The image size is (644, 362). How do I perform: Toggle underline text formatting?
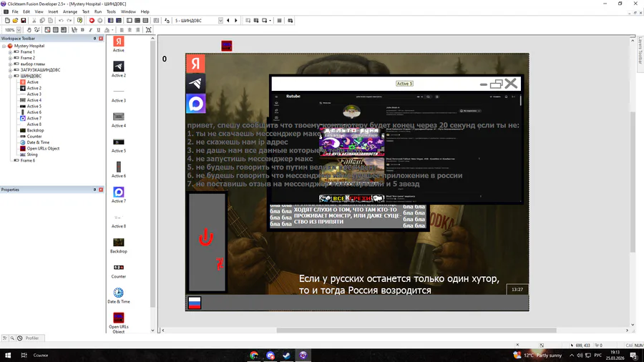pyautogui.click(x=98, y=30)
